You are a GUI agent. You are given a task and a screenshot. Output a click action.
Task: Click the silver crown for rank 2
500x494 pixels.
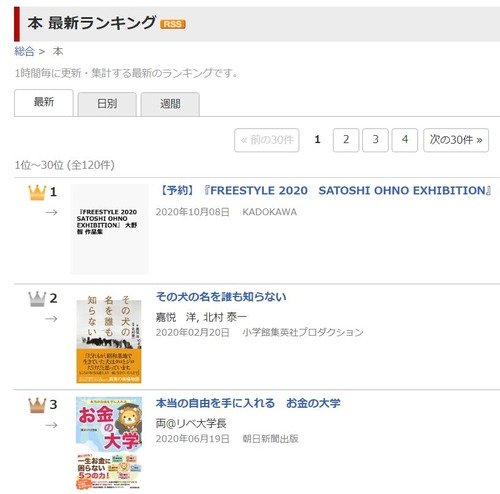(37, 299)
